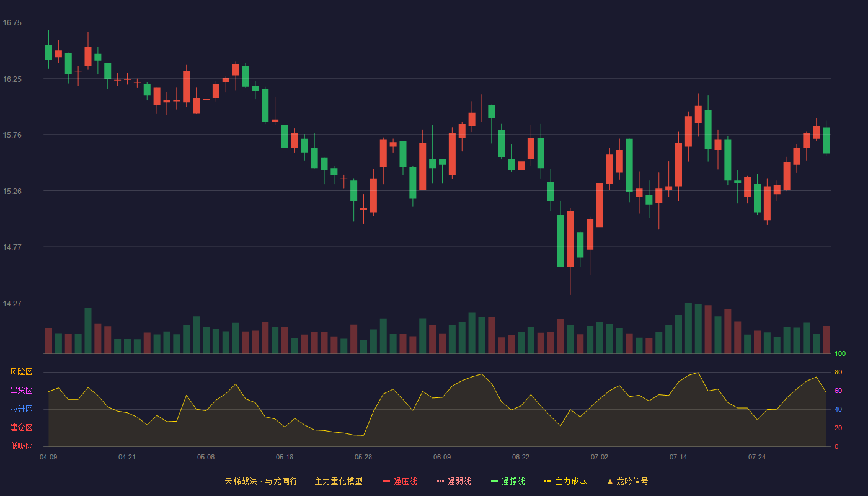The image size is (868, 496).
Task: Click the 100 indicator scale value
Action: pos(840,354)
